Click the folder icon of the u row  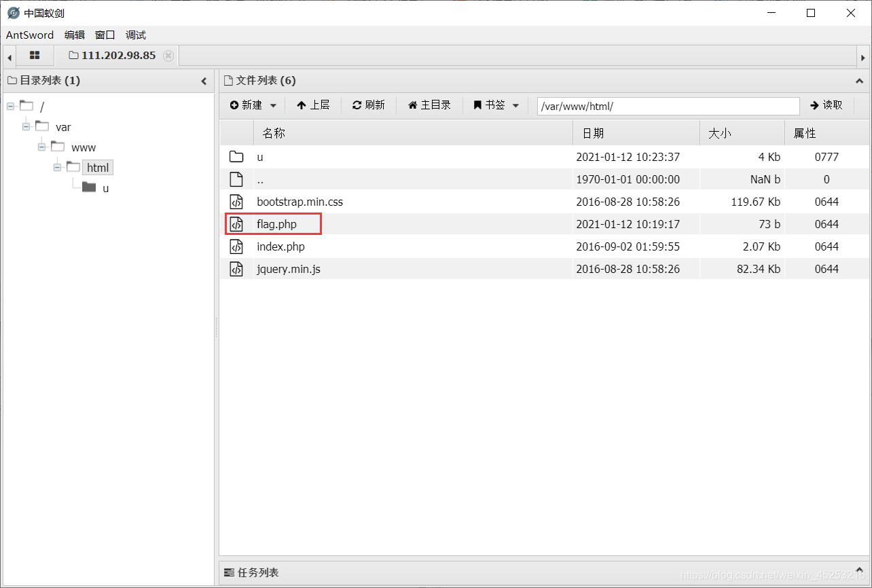pyautogui.click(x=236, y=157)
